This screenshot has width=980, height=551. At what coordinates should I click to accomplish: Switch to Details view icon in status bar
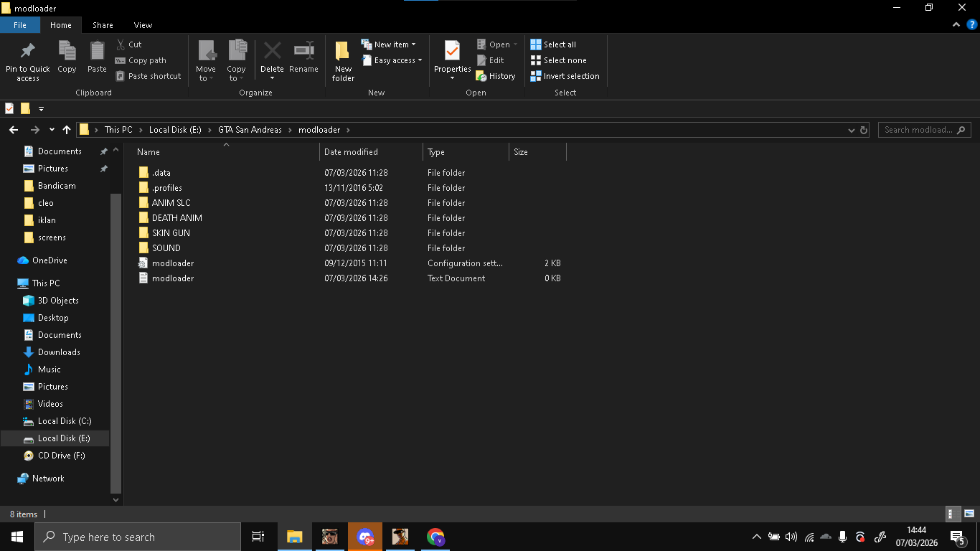click(x=953, y=514)
